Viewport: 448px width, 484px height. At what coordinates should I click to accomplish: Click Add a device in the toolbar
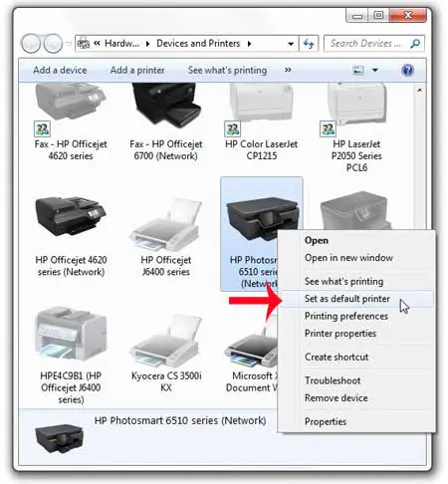[60, 70]
